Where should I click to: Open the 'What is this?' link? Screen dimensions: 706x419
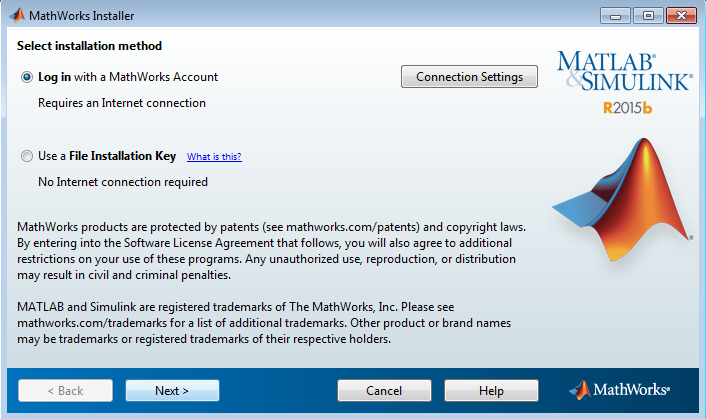pos(214,157)
